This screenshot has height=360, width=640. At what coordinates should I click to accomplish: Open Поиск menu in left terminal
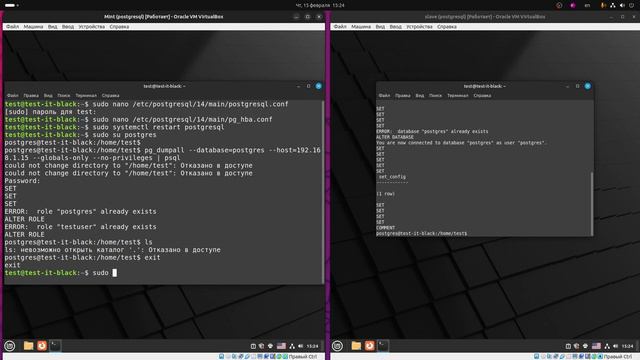[64, 96]
